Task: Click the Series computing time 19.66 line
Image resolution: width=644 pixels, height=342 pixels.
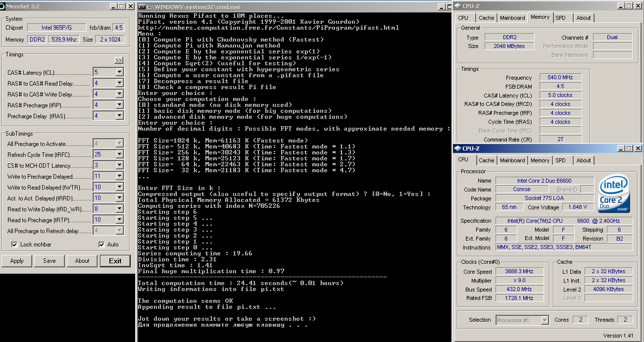Action: 195,253
